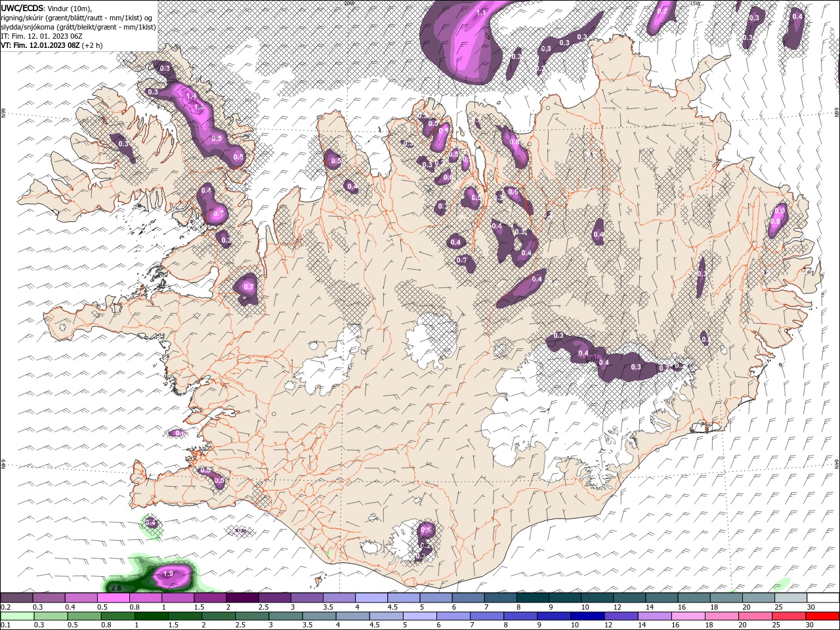The image size is (840, 630).
Task: Click the rain scale swatch starting at 12
Action: tap(621, 616)
